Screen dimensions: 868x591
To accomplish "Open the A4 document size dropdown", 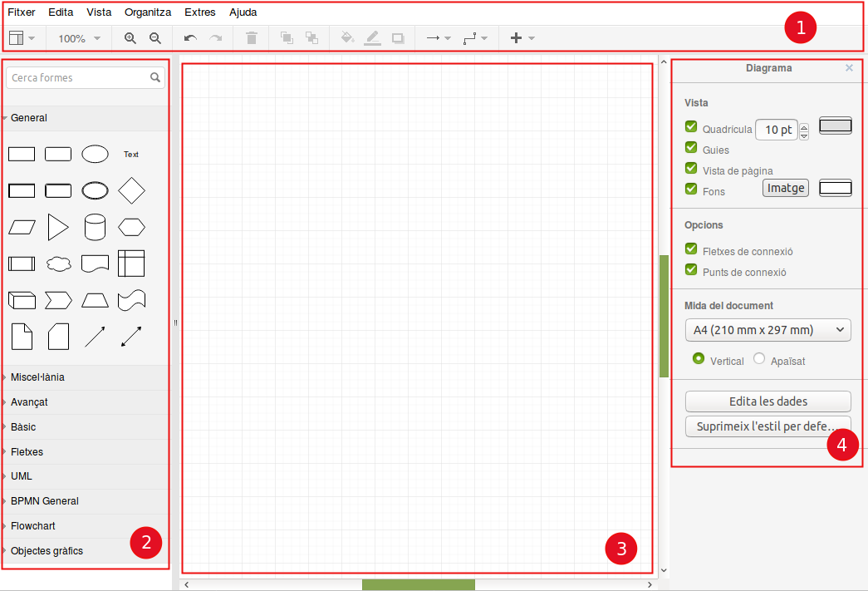I will (767, 330).
